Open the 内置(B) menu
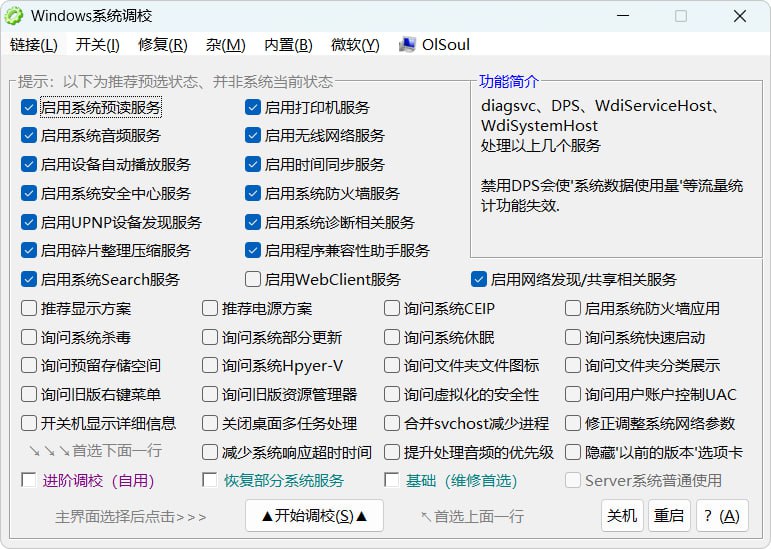The height and width of the screenshot is (549, 771). click(x=288, y=45)
